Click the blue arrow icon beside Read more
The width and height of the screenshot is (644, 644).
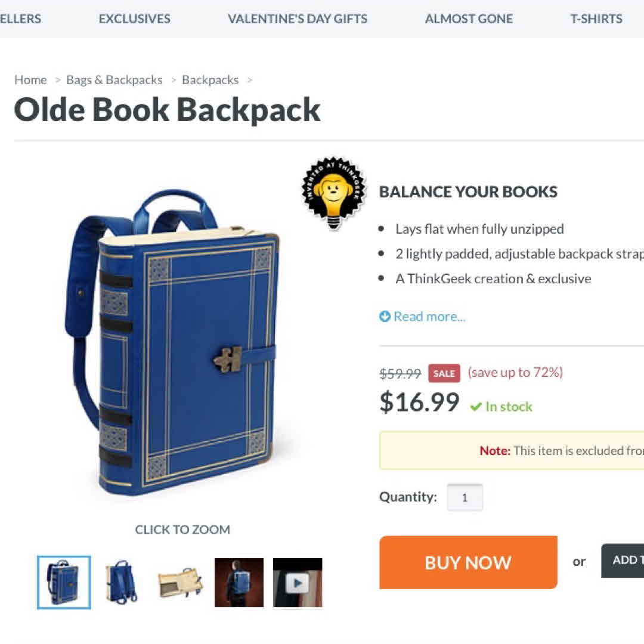385,316
